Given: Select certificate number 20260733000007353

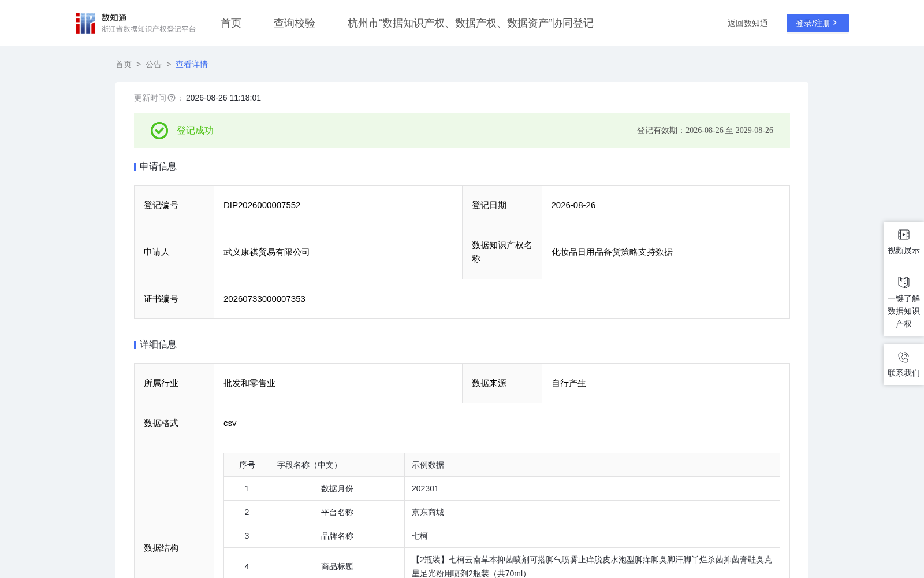Looking at the screenshot, I should tap(264, 299).
